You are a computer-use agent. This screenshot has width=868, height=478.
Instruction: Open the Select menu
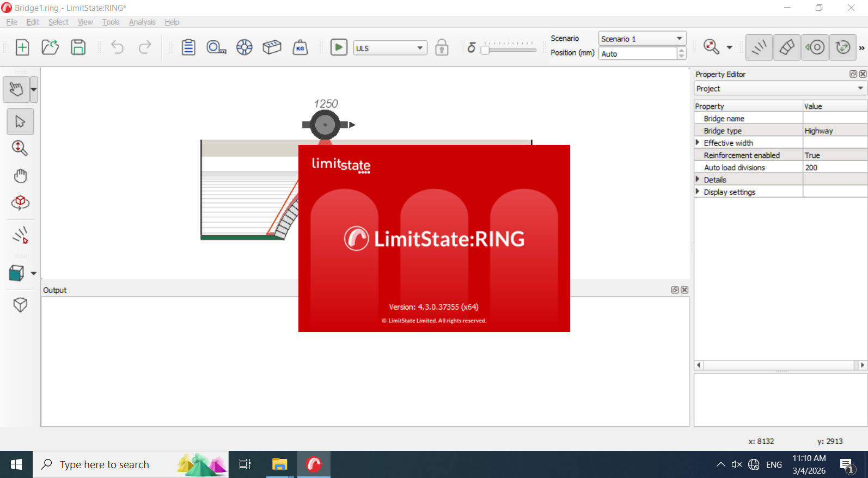(58, 22)
